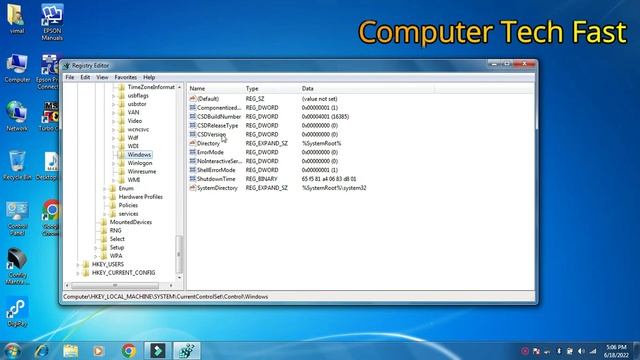Expand the WMI tree node
Screen dimensions: 640x360
pyautogui.click(x=113, y=180)
